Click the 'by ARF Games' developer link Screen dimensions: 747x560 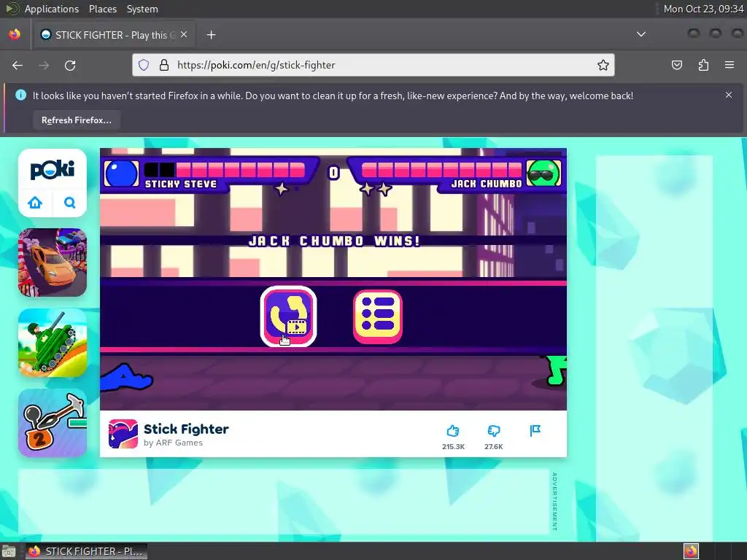pos(173,443)
